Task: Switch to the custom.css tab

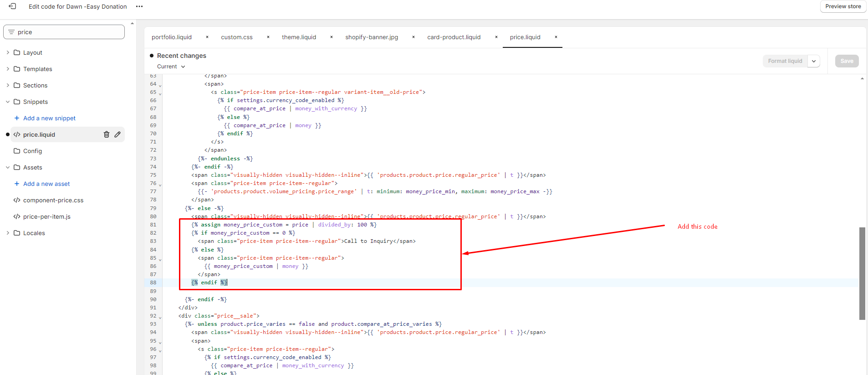Action: coord(237,37)
